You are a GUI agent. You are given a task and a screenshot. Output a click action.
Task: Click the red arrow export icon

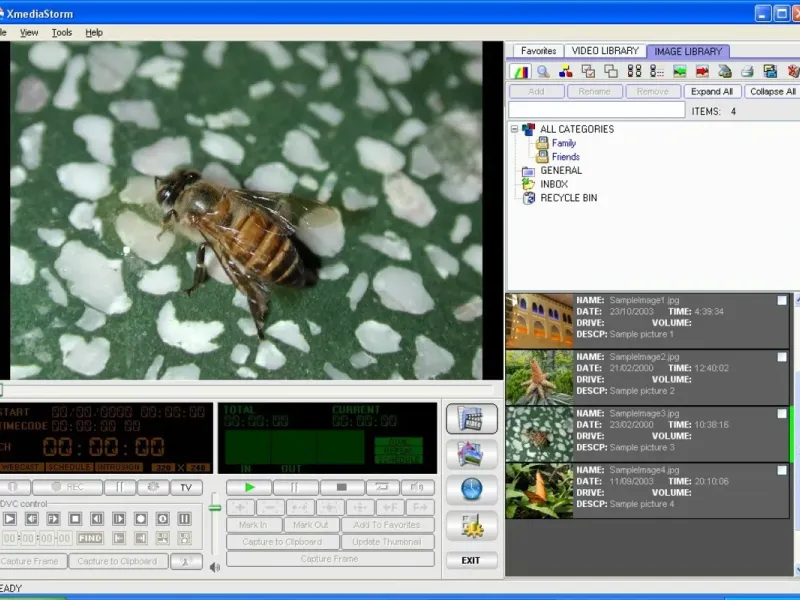pos(702,71)
